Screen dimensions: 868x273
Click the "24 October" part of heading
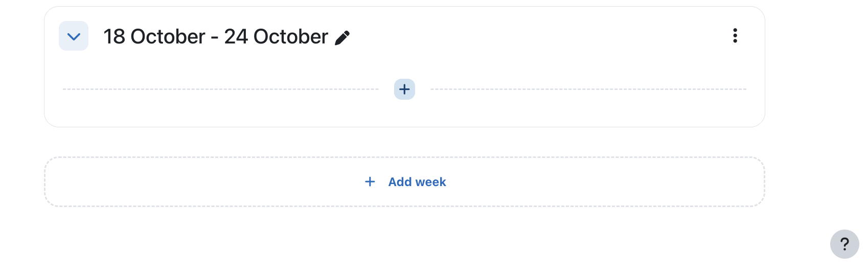pyautogui.click(x=276, y=37)
